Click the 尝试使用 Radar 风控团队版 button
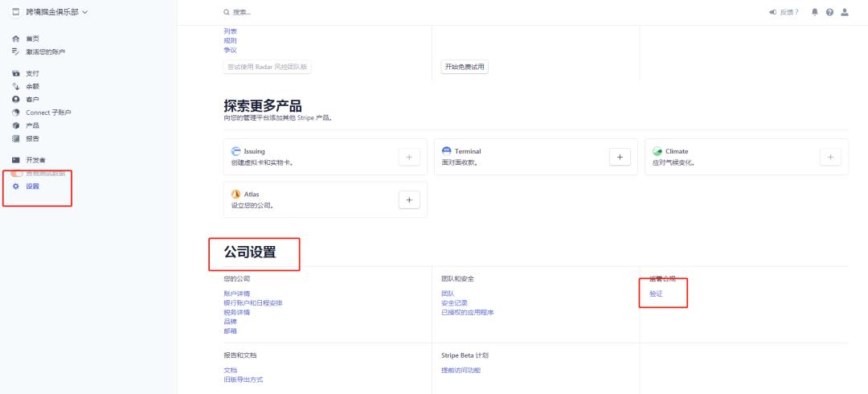The image size is (868, 394). [268, 67]
